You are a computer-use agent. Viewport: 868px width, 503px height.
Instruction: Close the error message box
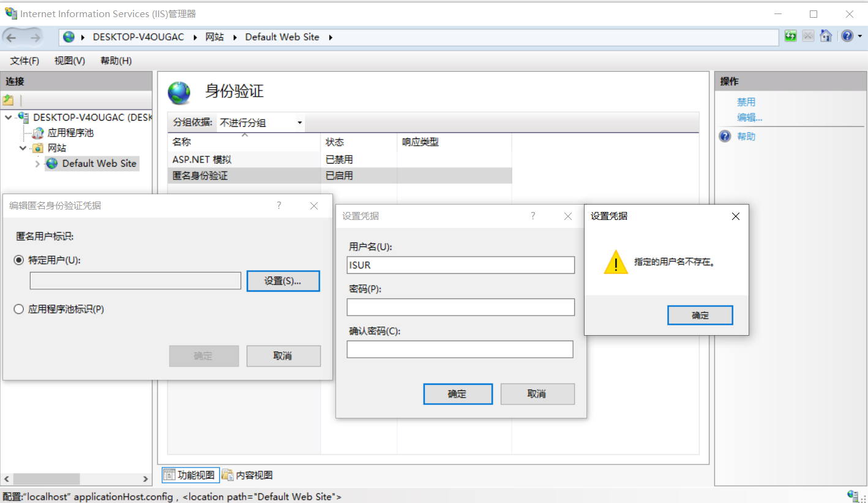pyautogui.click(x=736, y=216)
